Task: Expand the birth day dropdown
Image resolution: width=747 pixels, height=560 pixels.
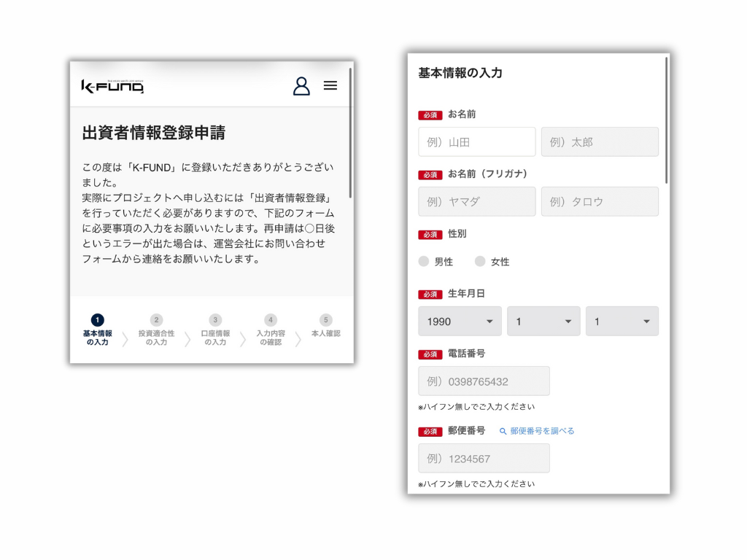Action: 622,322
